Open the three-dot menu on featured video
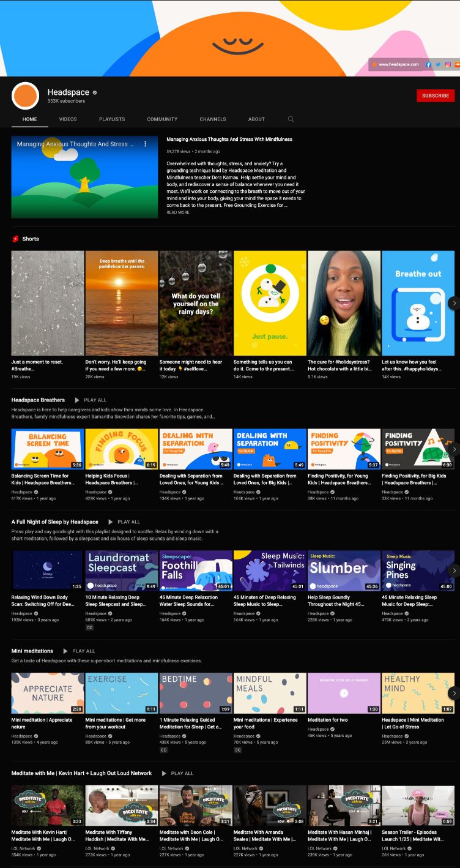 pyautogui.click(x=146, y=144)
